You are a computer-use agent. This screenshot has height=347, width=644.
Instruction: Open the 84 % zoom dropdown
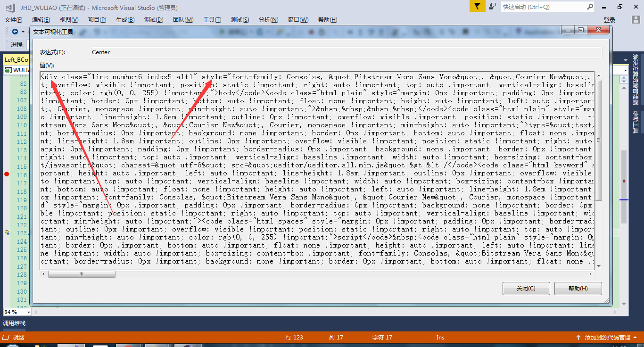(x=28, y=312)
